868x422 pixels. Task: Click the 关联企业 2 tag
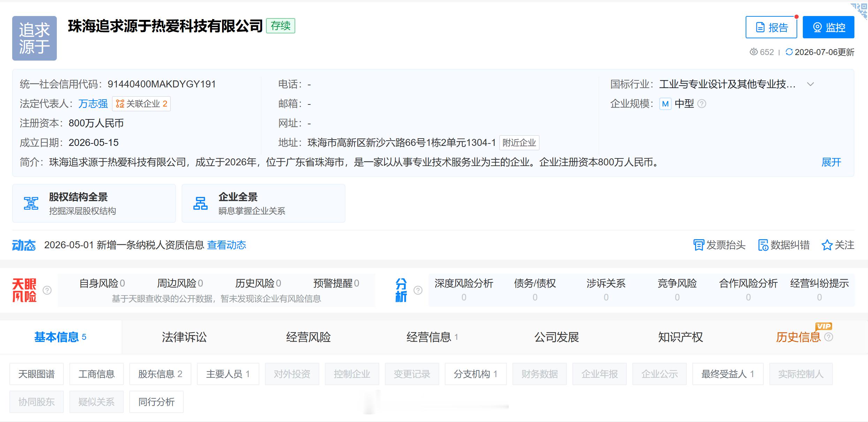click(141, 104)
